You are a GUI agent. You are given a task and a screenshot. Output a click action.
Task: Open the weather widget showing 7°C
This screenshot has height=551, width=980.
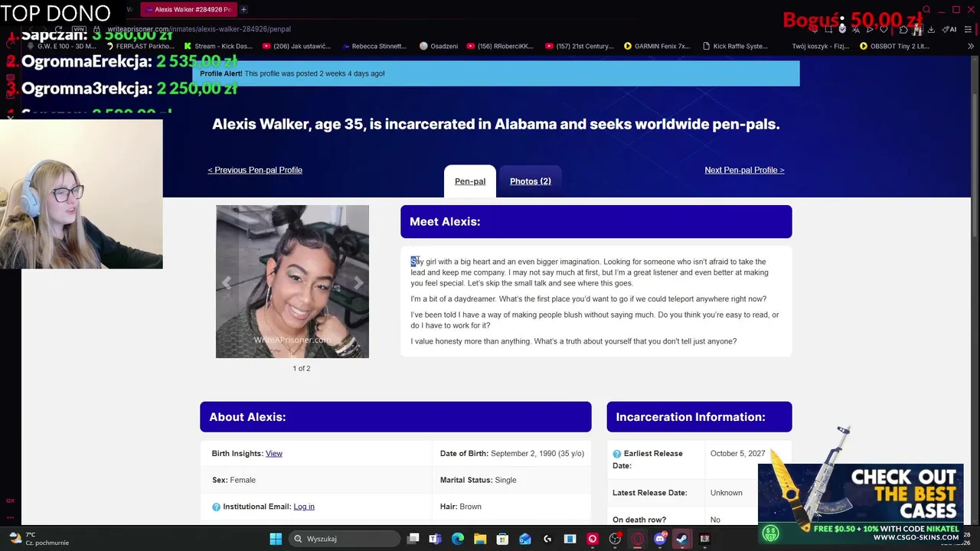click(x=40, y=539)
